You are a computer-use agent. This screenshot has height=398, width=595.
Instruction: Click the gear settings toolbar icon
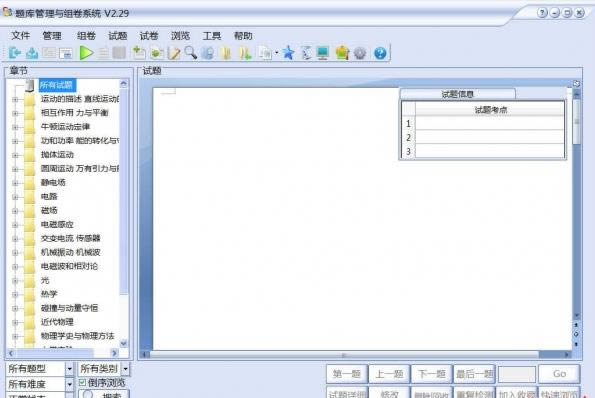pos(360,53)
